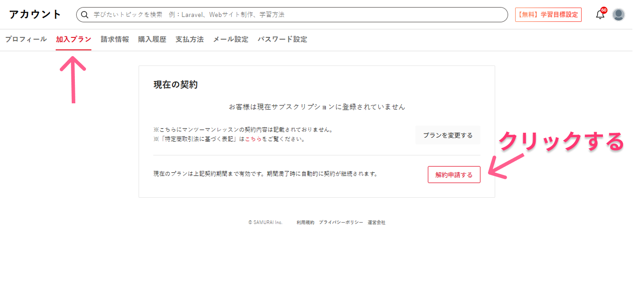The height and width of the screenshot is (289, 644).
Task: Open the プライバシーポリシー footer link
Action: pyautogui.click(x=340, y=222)
